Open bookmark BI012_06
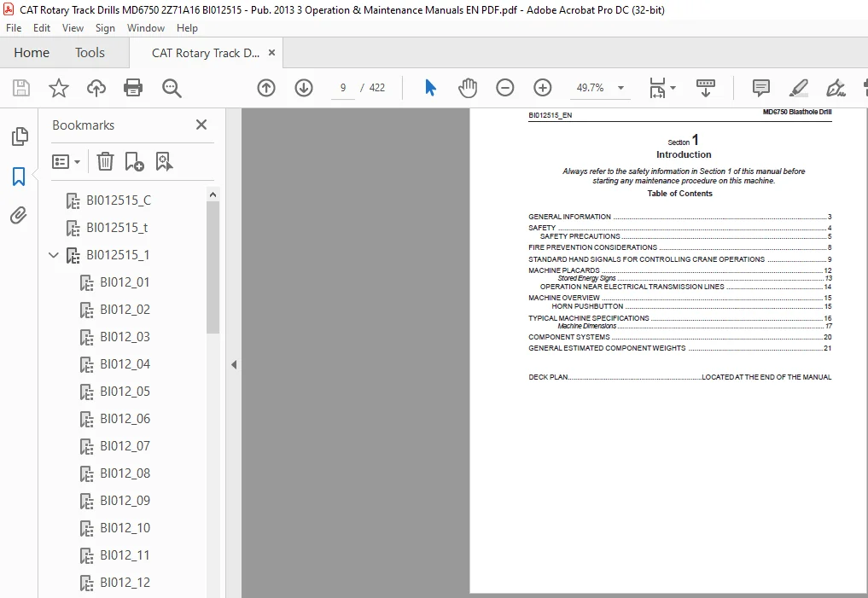The width and height of the screenshot is (868, 598). click(x=125, y=419)
